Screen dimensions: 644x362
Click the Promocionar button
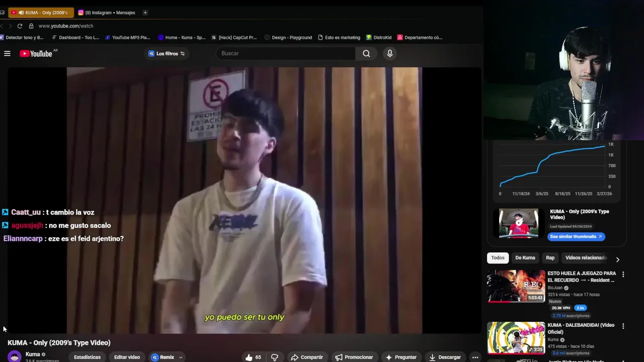354,357
